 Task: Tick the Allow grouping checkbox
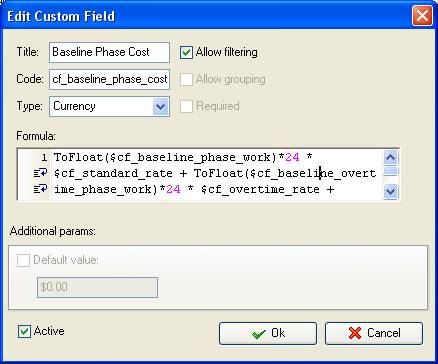click(x=186, y=79)
